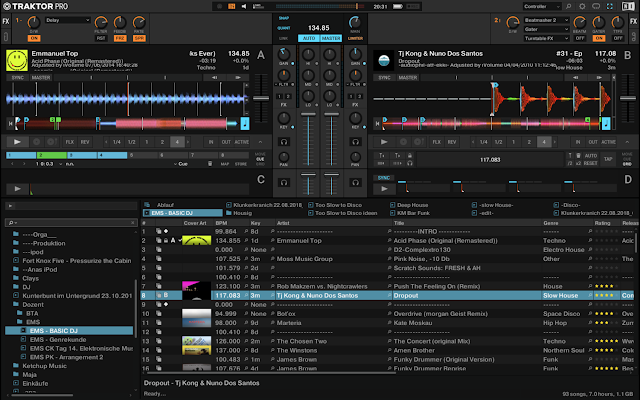
Task: Open cue position dropdown next to n.n.
Action: tap(61, 164)
